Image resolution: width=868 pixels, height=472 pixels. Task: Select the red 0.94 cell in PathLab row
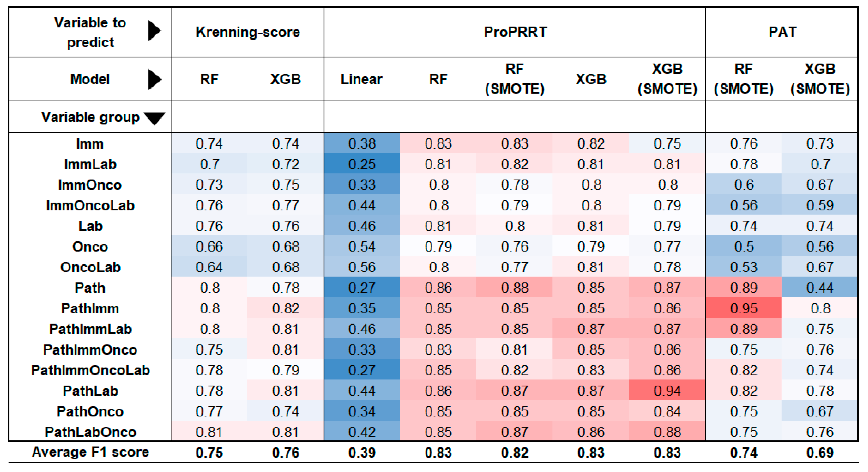tap(667, 391)
